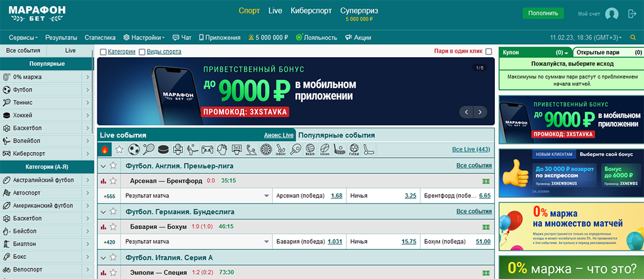This screenshot has height=279, width=644.
Task: Open the Анонс Live link
Action: 279,135
